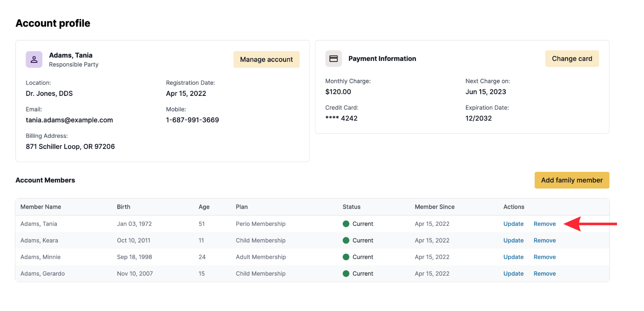
Task: Click green status dot in Adams, Keara row
Action: [x=346, y=241]
